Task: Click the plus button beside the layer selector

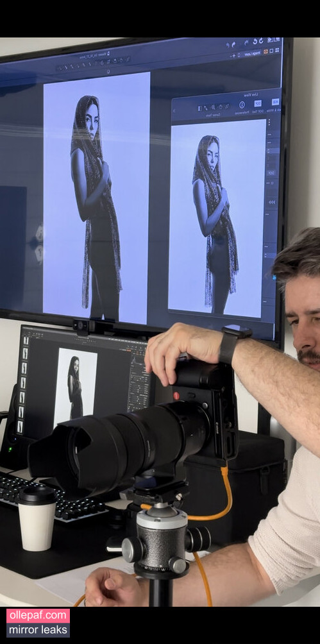Action: click(x=233, y=55)
